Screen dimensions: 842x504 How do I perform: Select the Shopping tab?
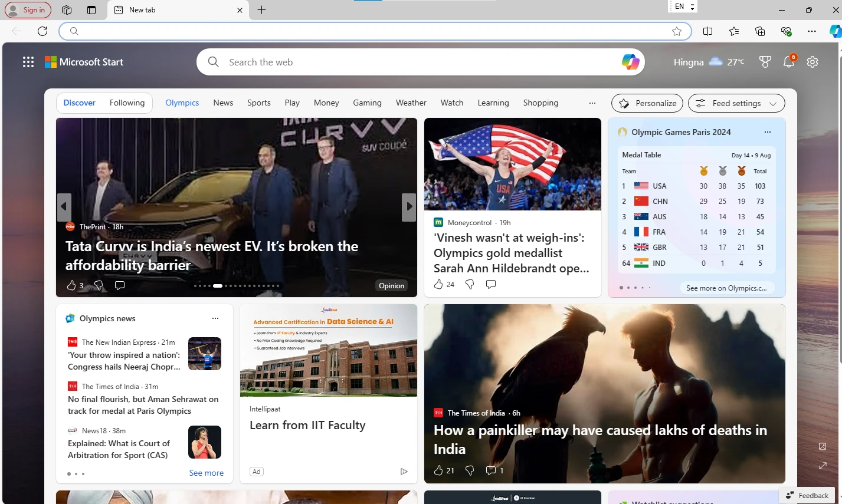[x=540, y=103]
